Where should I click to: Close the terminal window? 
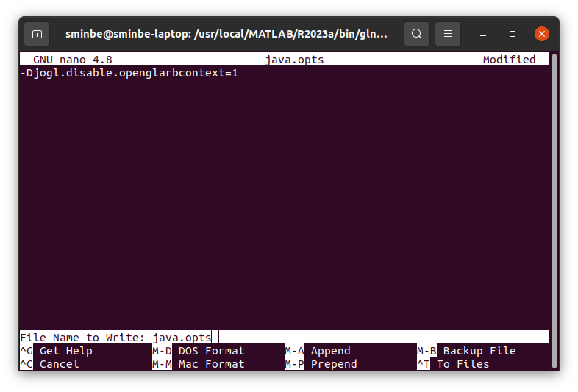tap(541, 34)
